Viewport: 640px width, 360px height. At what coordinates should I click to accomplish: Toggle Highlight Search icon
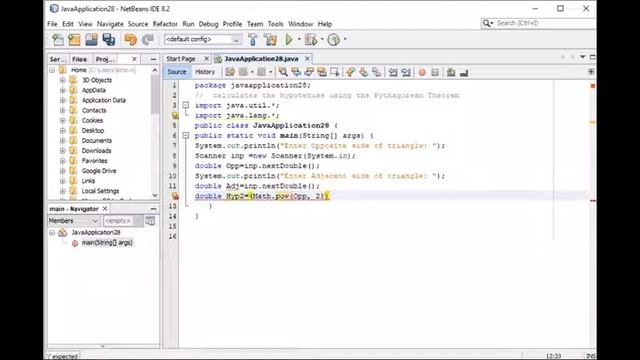point(322,72)
